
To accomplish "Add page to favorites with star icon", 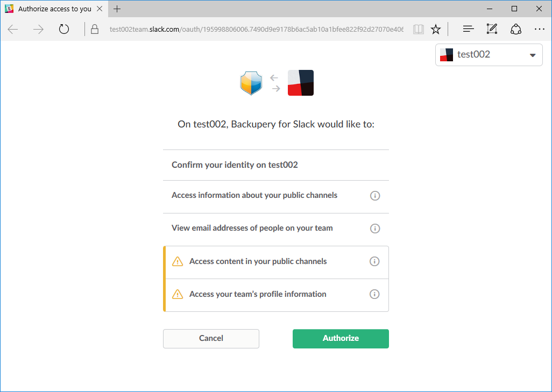I will coord(436,29).
